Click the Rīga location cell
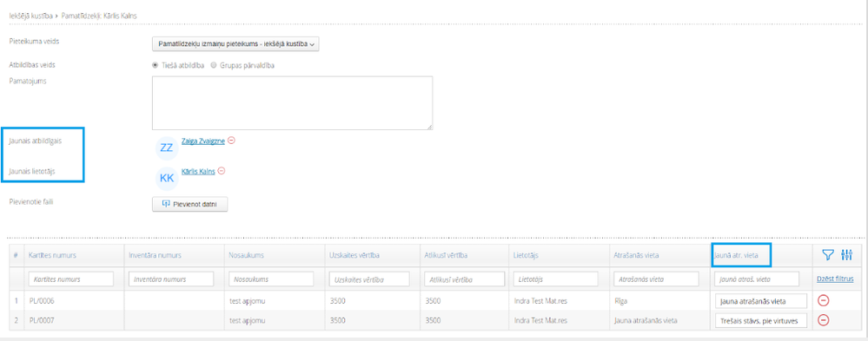Image resolution: width=868 pixels, height=341 pixels. point(620,301)
